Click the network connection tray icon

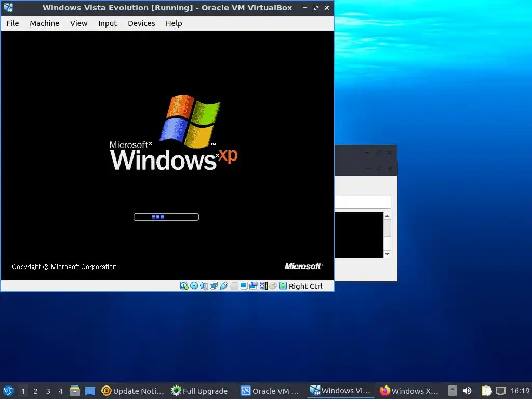click(501, 391)
